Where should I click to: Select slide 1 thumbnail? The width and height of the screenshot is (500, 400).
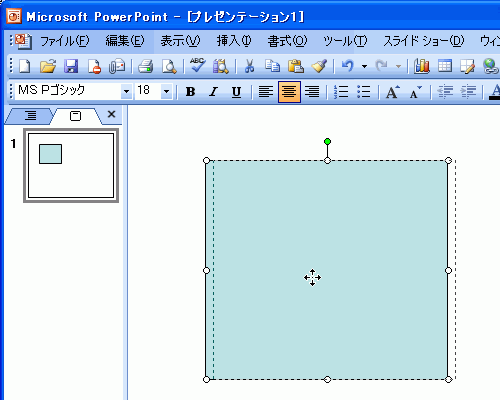tap(71, 166)
